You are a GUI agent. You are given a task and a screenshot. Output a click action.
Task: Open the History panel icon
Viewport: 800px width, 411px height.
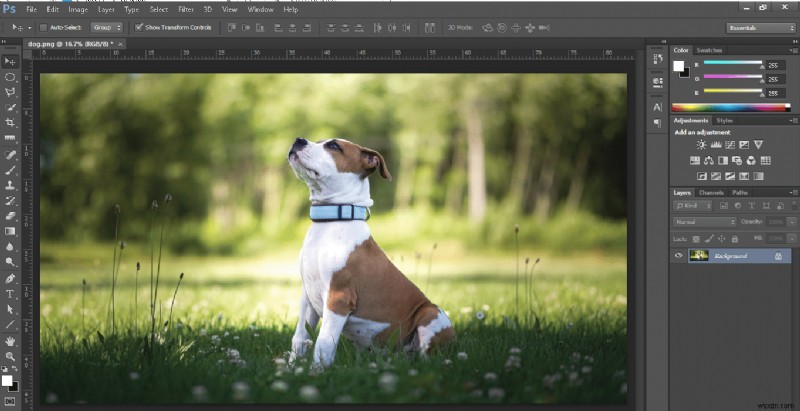click(658, 59)
